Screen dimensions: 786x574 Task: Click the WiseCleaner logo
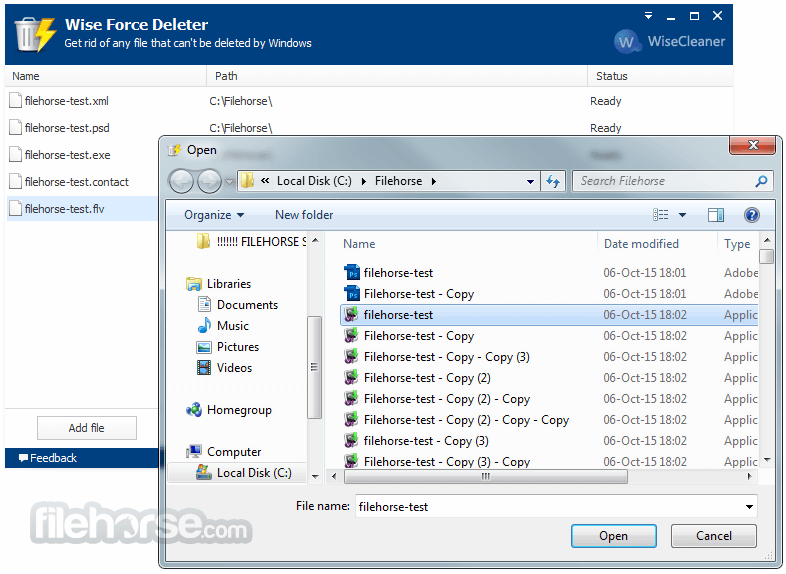[x=669, y=41]
